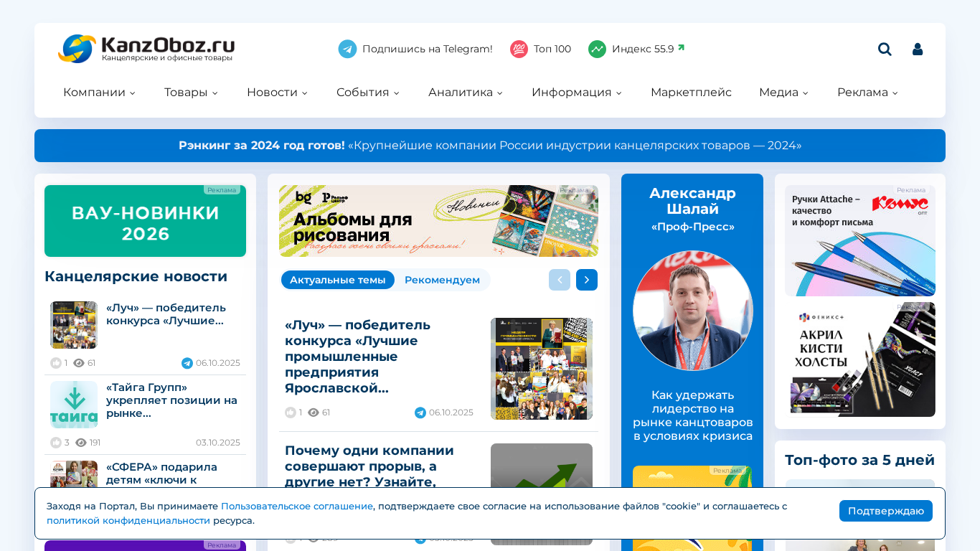Open central article title about «Луч» winning
Screen dimensions: 980x551
pyautogui.click(x=358, y=357)
